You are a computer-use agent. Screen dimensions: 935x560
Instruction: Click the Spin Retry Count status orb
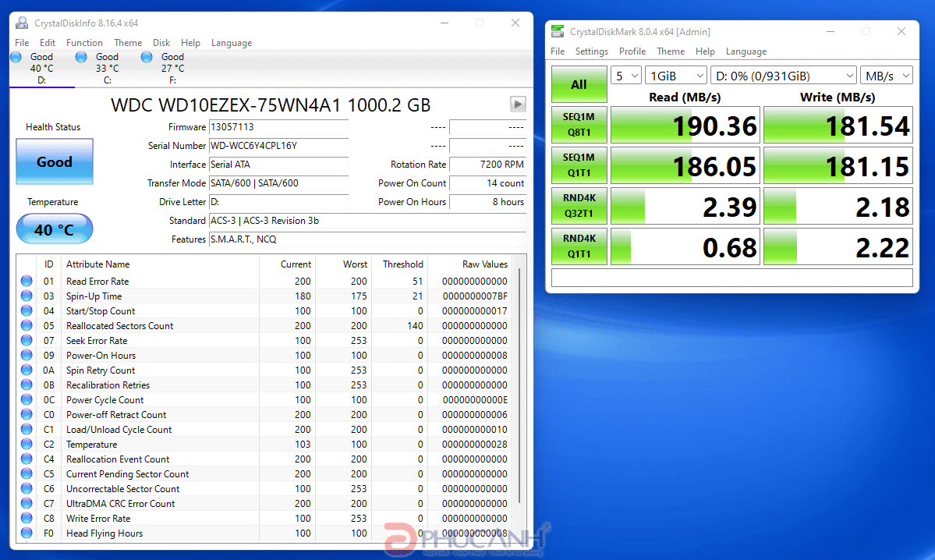point(27,370)
